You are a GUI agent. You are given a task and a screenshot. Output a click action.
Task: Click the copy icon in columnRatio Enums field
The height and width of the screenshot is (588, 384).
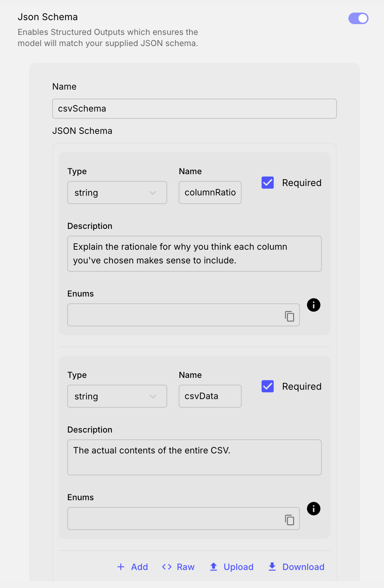(289, 316)
